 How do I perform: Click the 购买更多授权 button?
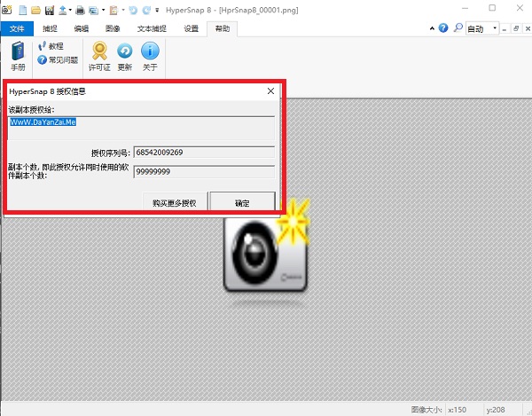point(179,203)
